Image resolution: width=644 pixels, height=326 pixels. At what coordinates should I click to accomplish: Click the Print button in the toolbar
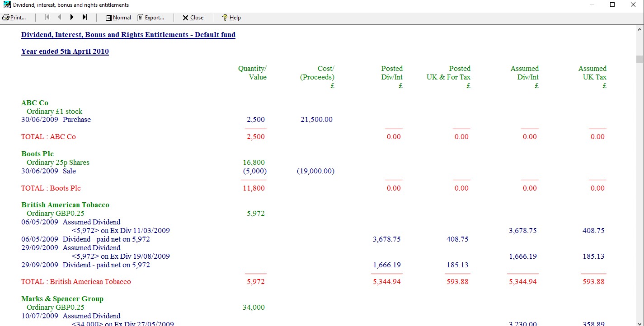[x=14, y=18]
